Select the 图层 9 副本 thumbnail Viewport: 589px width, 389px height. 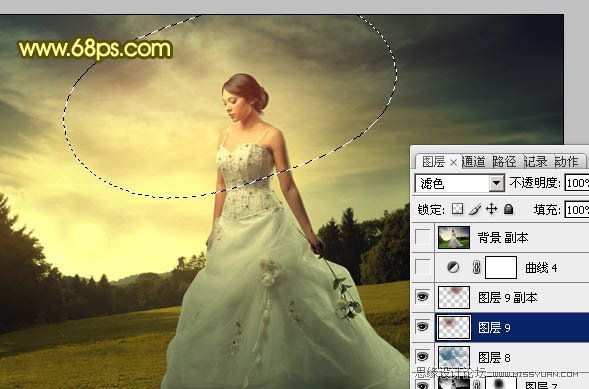(x=454, y=297)
